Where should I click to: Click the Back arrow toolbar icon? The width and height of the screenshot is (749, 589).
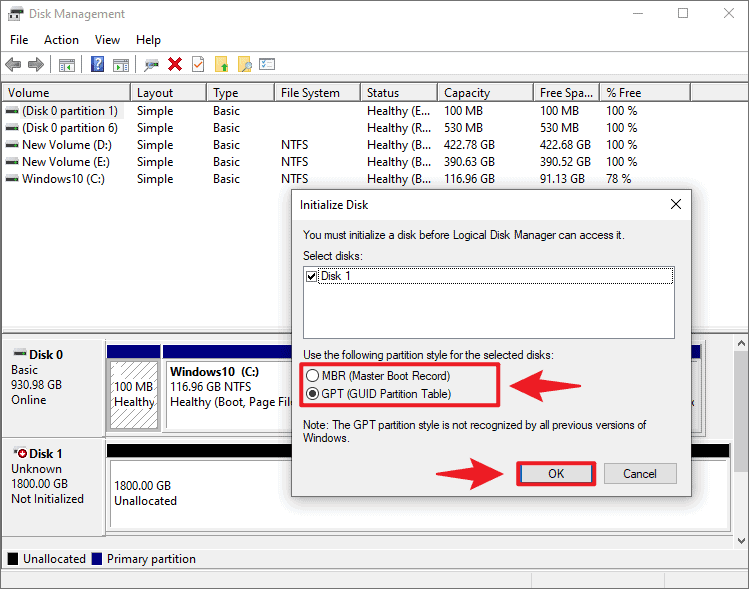point(13,64)
